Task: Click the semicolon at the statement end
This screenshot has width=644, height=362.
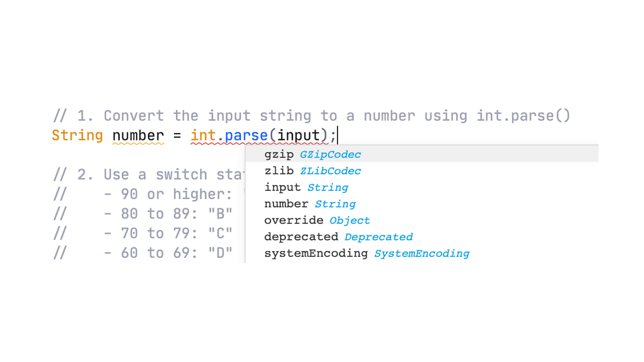Action: click(x=333, y=135)
